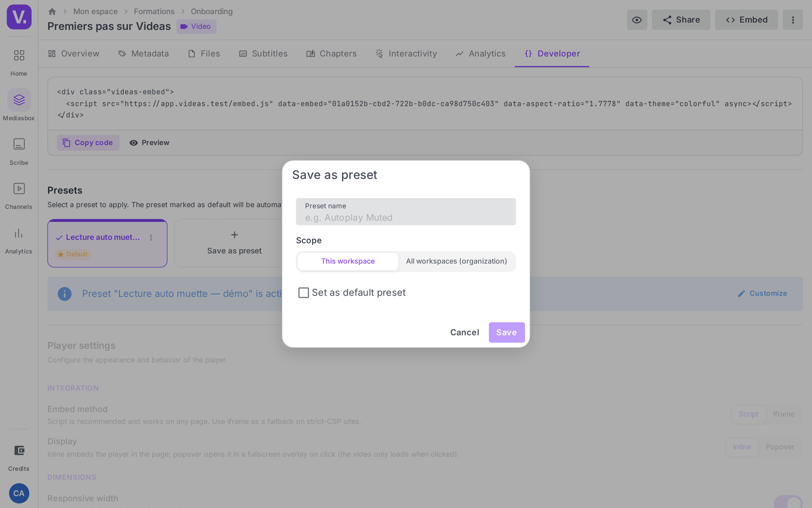This screenshot has height=508, width=812.
Task: Click Copy code button
Action: [x=88, y=143]
